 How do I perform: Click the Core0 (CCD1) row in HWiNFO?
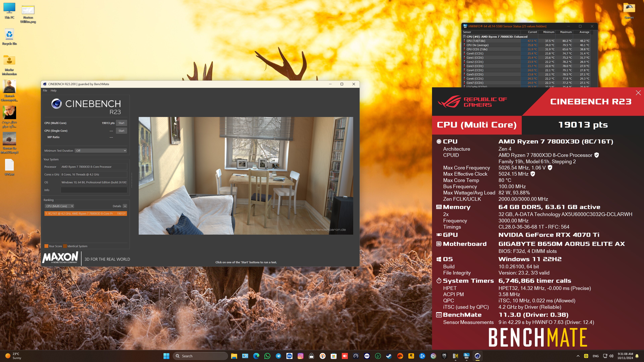coord(527,53)
